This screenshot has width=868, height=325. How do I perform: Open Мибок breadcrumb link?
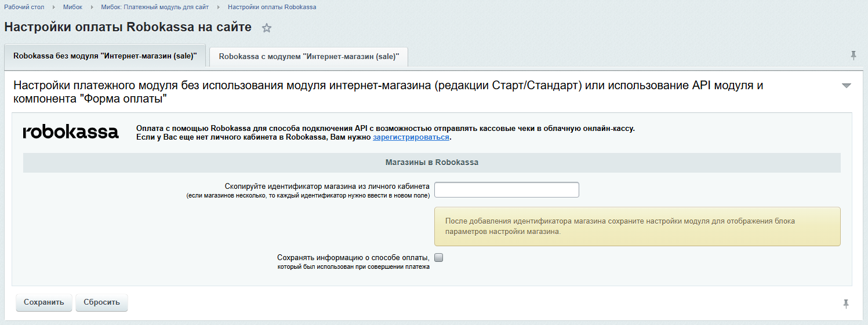pyautogui.click(x=72, y=7)
